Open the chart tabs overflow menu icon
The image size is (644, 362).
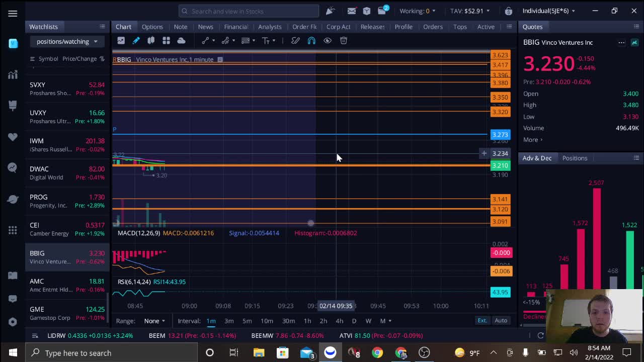tap(509, 27)
